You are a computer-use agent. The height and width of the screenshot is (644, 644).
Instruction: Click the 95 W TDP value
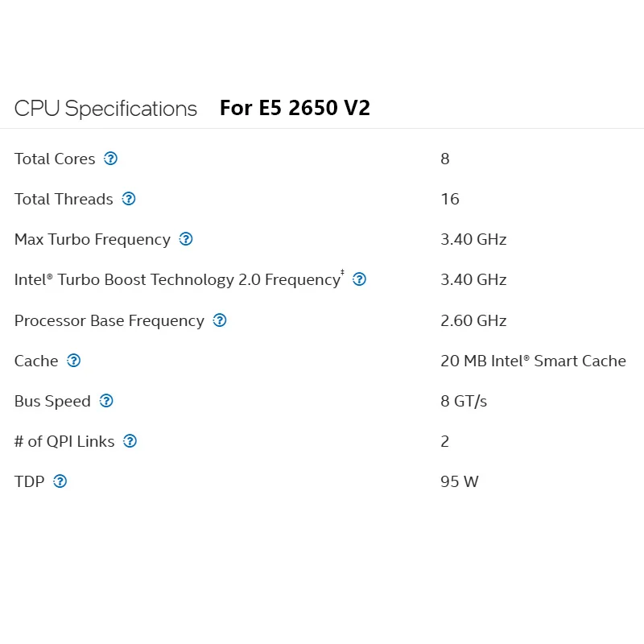pyautogui.click(x=459, y=481)
